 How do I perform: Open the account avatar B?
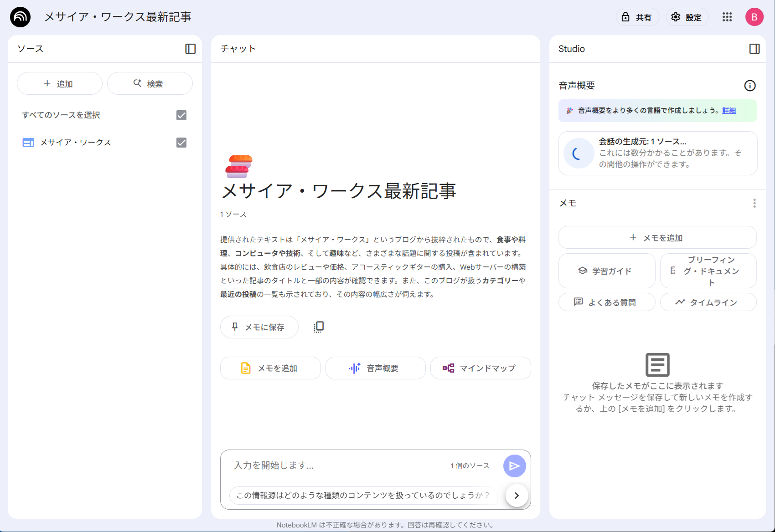pyautogui.click(x=754, y=17)
